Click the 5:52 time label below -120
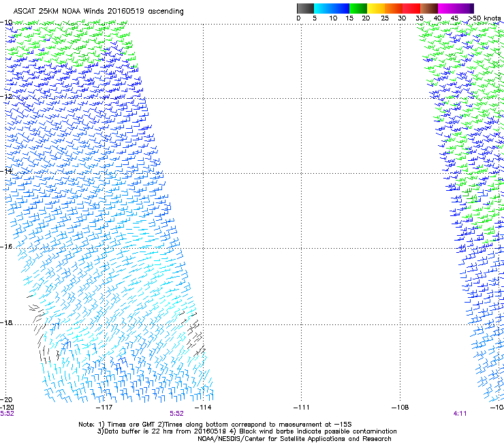This screenshot has height=443, width=504. tap(7, 414)
